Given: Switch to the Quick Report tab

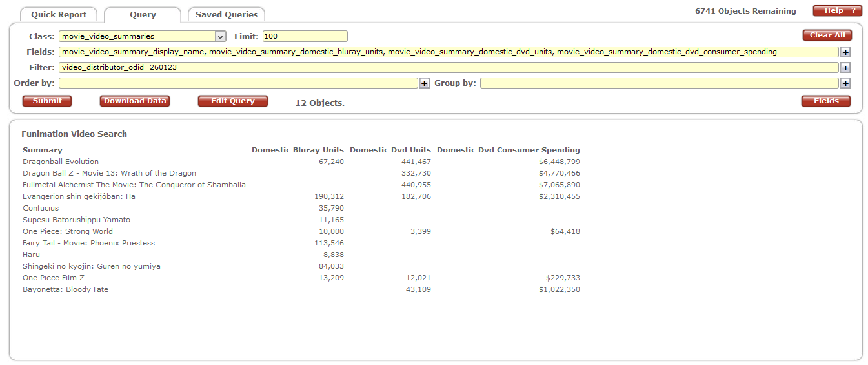Looking at the screenshot, I should [59, 14].
